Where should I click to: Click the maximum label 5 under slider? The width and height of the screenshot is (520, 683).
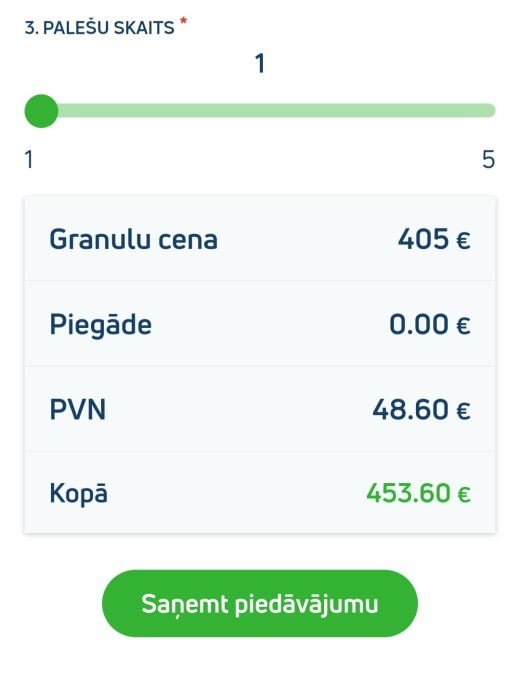click(x=489, y=159)
